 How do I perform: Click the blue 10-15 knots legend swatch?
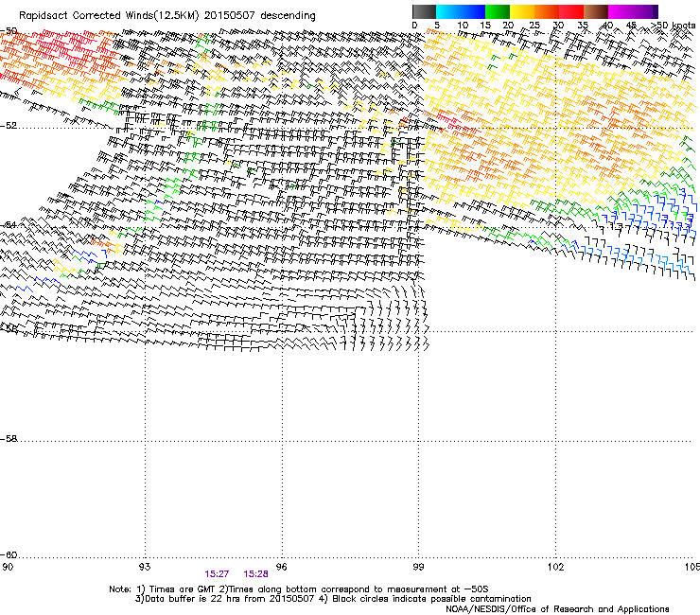473,11
